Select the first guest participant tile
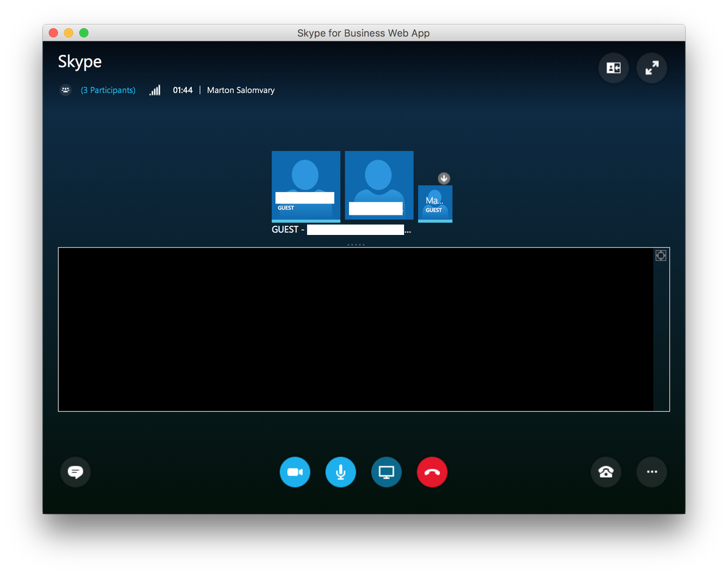Viewport: 728px width, 575px height. click(306, 186)
